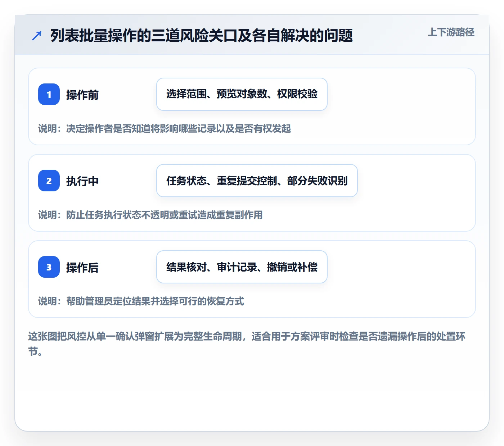
Task: Click the blue arrow icon beside the title
Action: coord(37,36)
